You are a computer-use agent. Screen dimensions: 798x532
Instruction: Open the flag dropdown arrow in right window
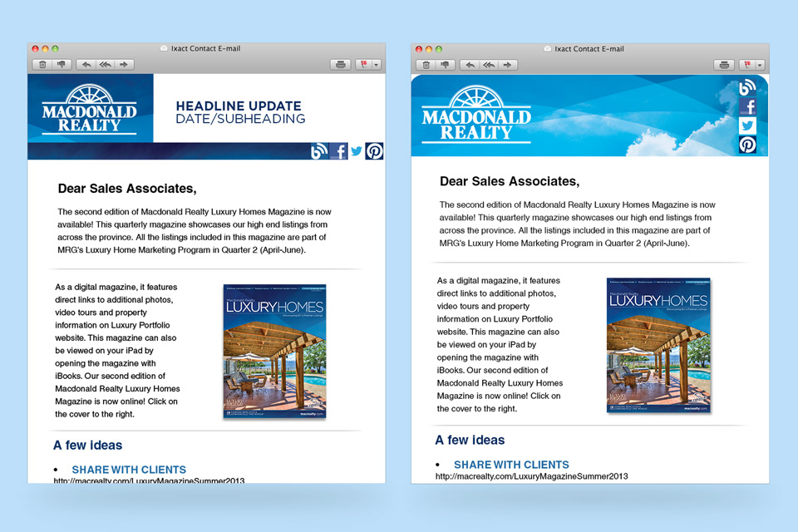click(760, 66)
